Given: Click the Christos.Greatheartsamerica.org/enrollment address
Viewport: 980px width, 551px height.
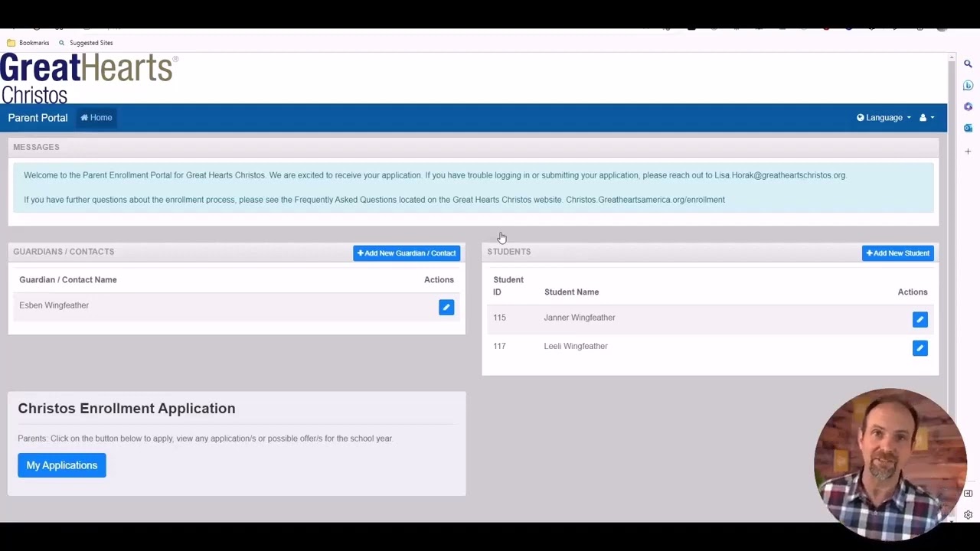Looking at the screenshot, I should 645,200.
